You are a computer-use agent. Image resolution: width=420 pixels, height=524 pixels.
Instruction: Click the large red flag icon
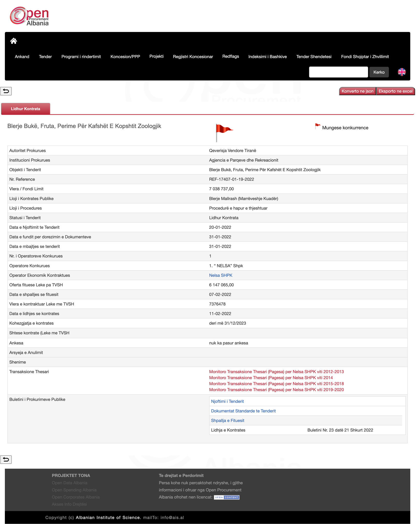click(223, 132)
